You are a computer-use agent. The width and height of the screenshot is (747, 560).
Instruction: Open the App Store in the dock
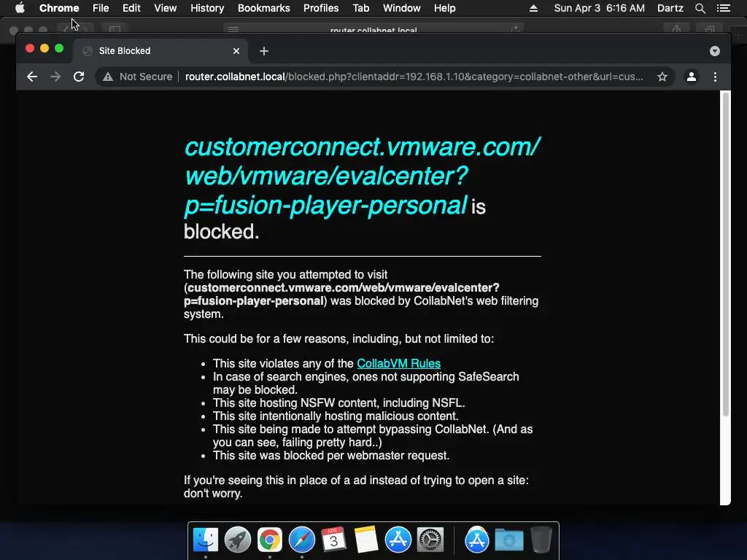398,540
